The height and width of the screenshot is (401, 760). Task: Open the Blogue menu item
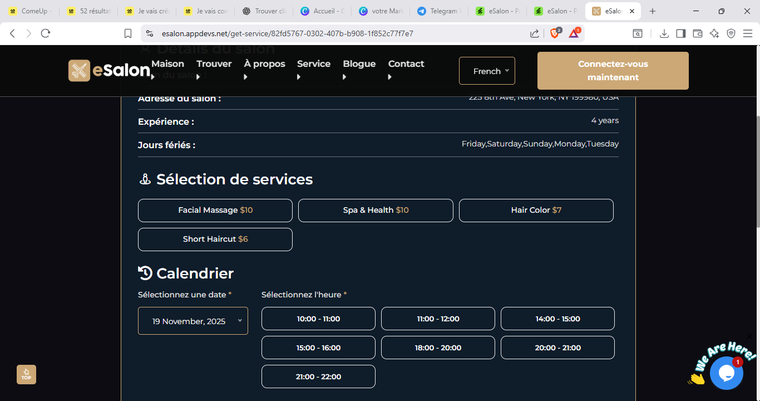[359, 64]
